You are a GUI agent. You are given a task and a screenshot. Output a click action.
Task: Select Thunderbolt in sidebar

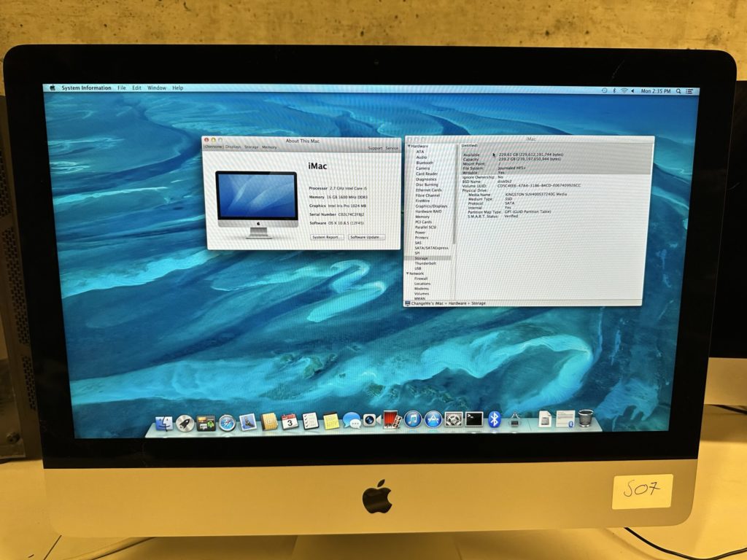(x=425, y=263)
